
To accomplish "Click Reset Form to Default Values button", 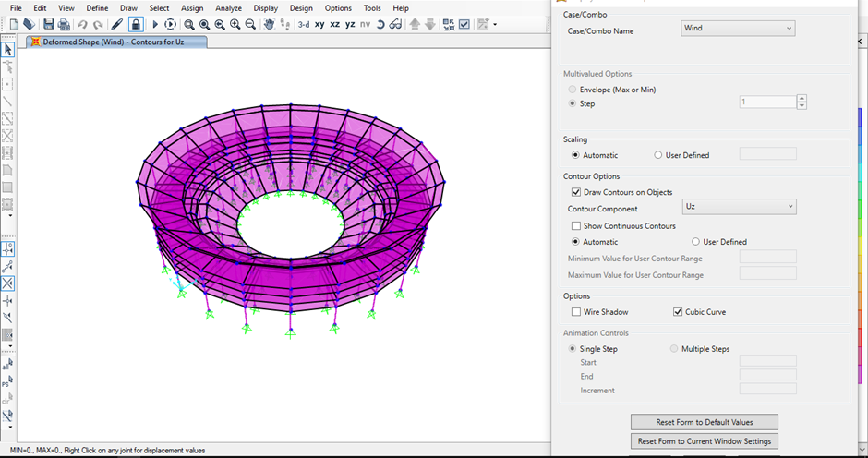I will coord(705,422).
